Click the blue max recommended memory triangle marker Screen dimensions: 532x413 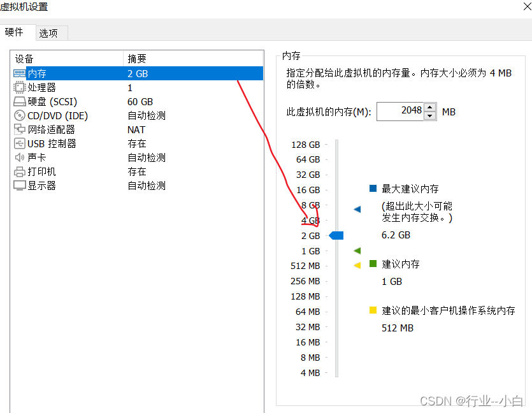[357, 209]
